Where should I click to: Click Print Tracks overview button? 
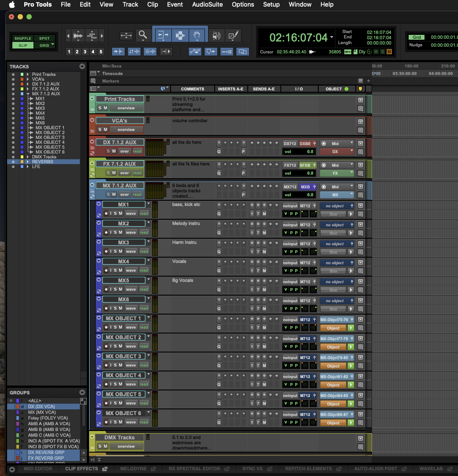click(x=126, y=108)
